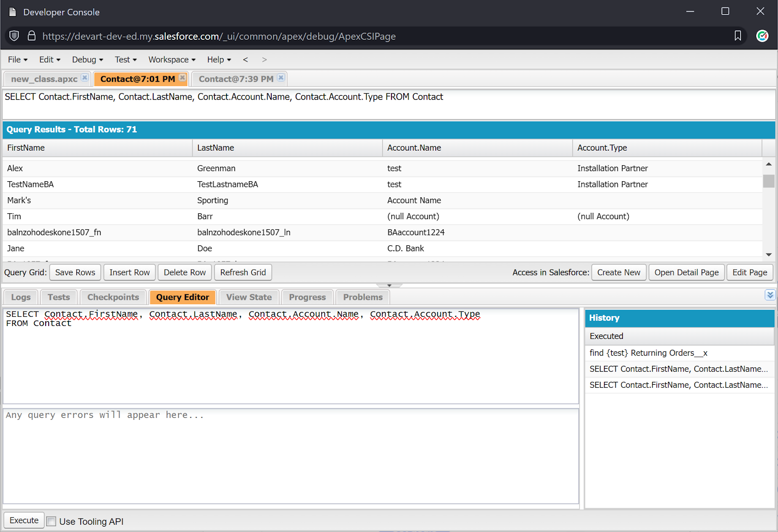The width and height of the screenshot is (778, 532).
Task: Click the scroll-down arrow on the results scrollbar
Action: 769,254
